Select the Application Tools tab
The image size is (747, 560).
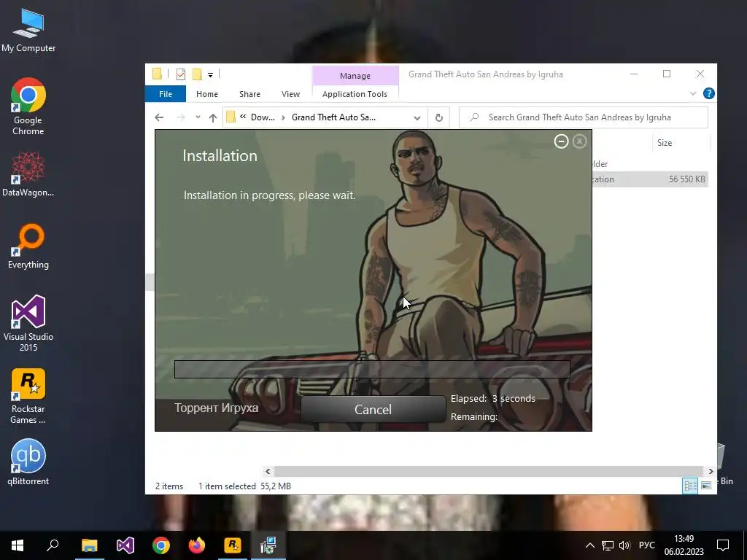click(x=355, y=94)
